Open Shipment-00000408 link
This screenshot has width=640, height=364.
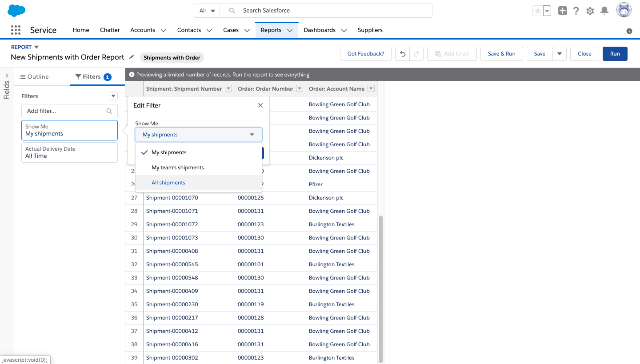tap(172, 251)
